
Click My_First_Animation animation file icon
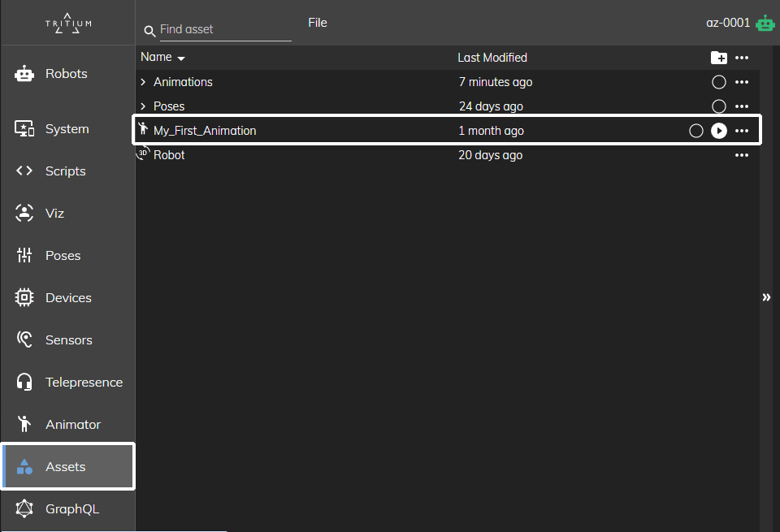143,128
